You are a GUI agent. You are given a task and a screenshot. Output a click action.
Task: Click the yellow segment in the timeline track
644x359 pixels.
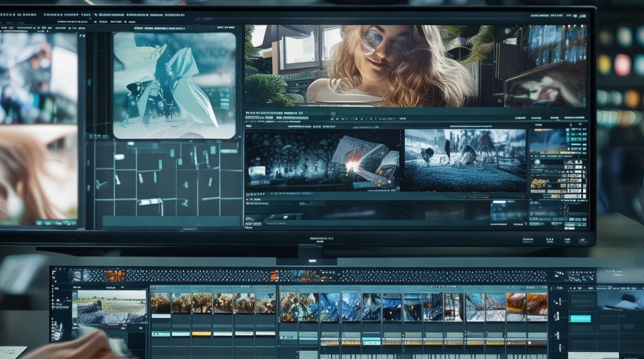coord(201,334)
